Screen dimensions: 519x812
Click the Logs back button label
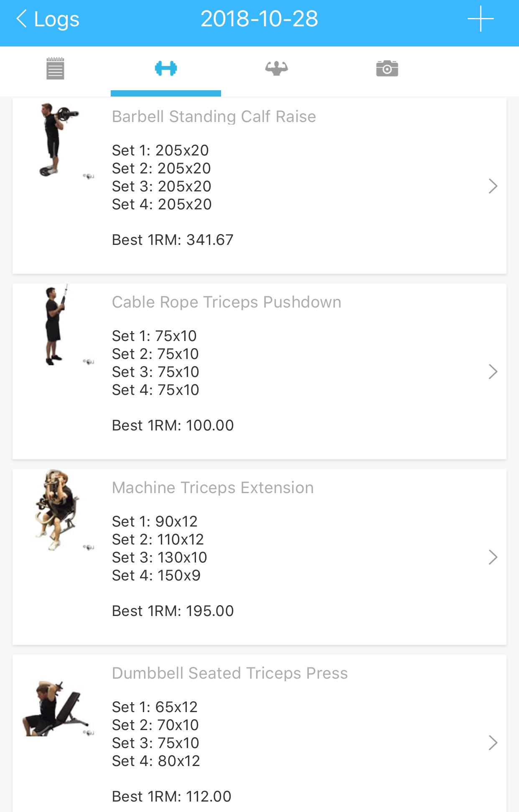coord(56,19)
